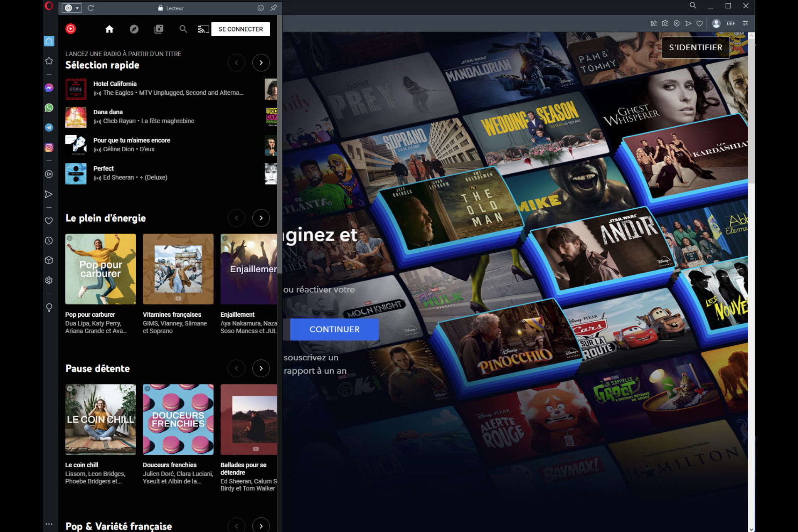This screenshot has height=532, width=798.
Task: Open the Vitamines françaises playlist cover
Action: point(178,269)
